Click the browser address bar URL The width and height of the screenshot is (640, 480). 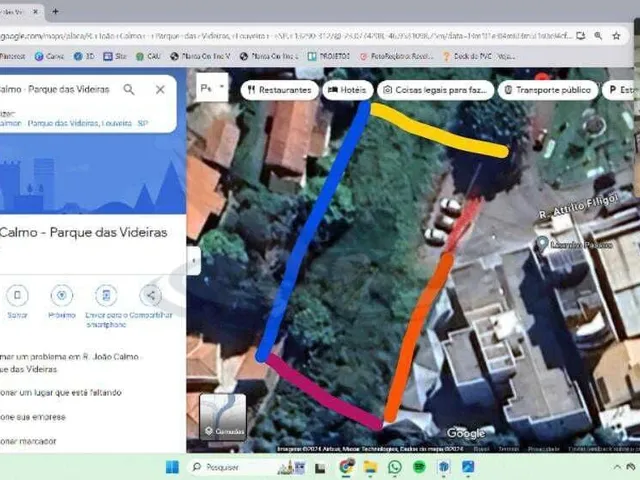[286, 36]
